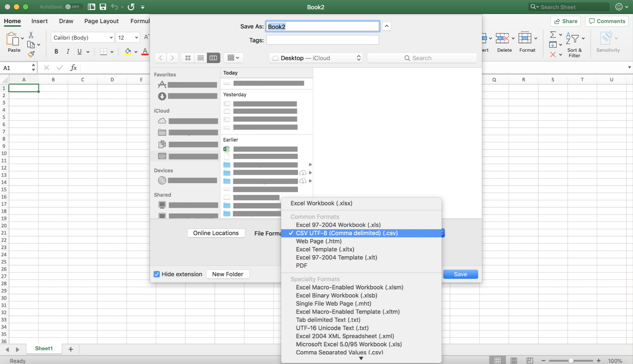Image resolution: width=633 pixels, height=364 pixels.
Task: Open the Draw ribbon tab
Action: (66, 21)
